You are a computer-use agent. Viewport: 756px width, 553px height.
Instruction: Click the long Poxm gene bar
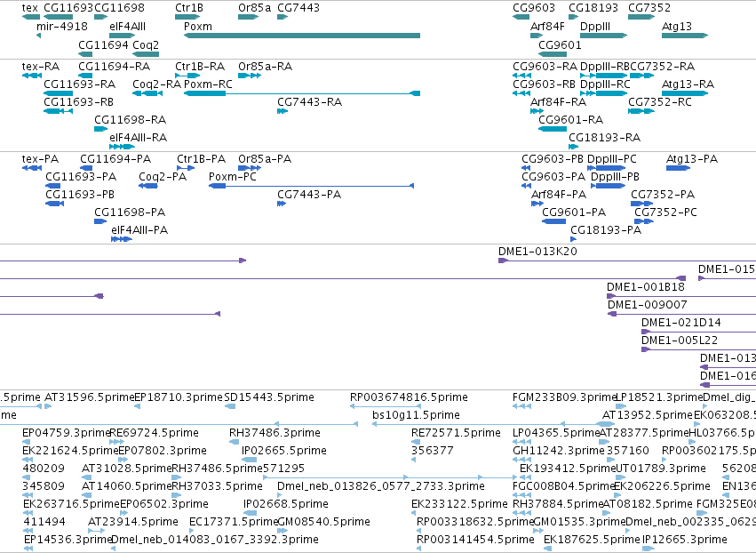pos(302,36)
